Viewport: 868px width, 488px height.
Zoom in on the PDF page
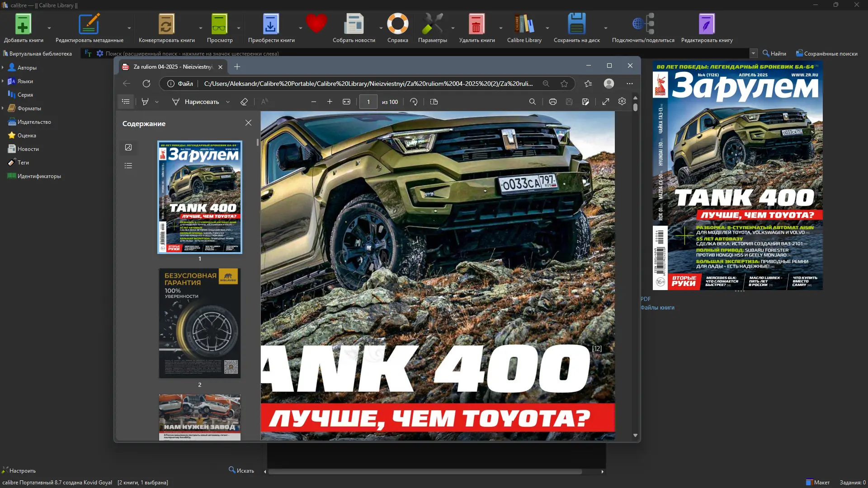pos(330,101)
